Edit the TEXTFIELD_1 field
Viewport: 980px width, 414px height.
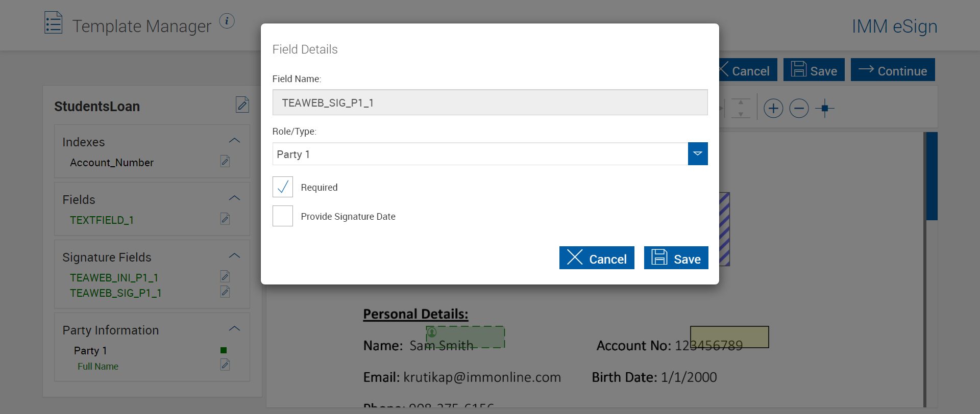point(225,219)
